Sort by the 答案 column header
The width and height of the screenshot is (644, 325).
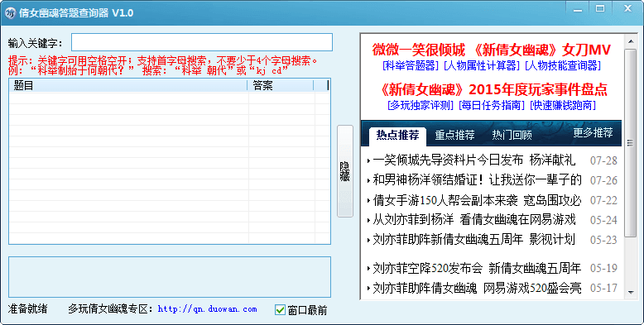coord(281,85)
